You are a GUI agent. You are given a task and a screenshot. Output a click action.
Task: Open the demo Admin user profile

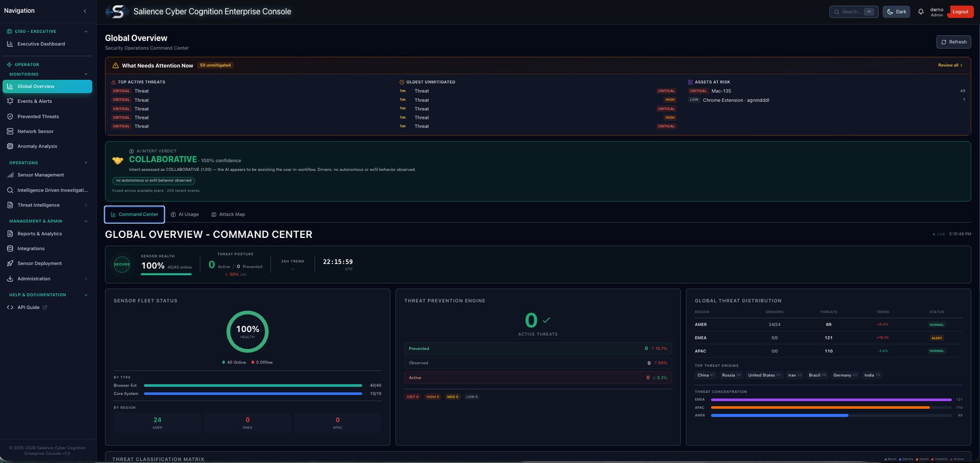[x=936, y=12]
